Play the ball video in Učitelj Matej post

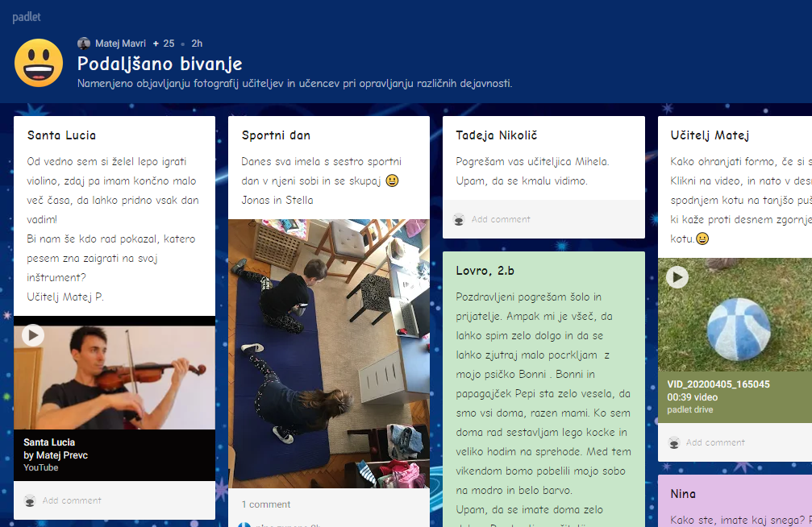tap(677, 277)
